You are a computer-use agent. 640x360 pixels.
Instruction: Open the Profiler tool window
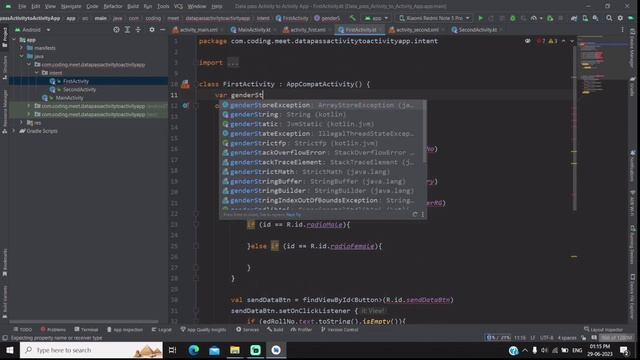301,329
